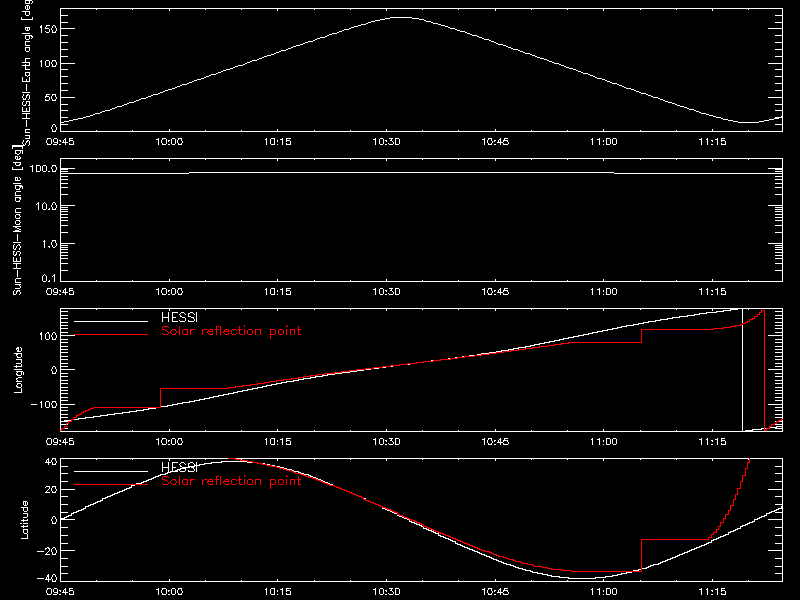Click the 150 tick on Earth angle axis

click(x=50, y=29)
